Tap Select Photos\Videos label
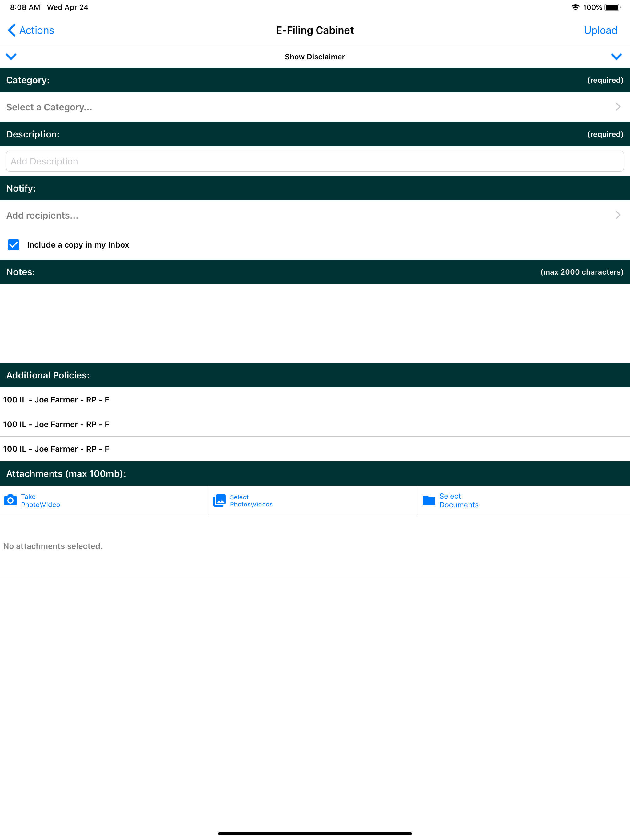630x840 pixels. 251,501
